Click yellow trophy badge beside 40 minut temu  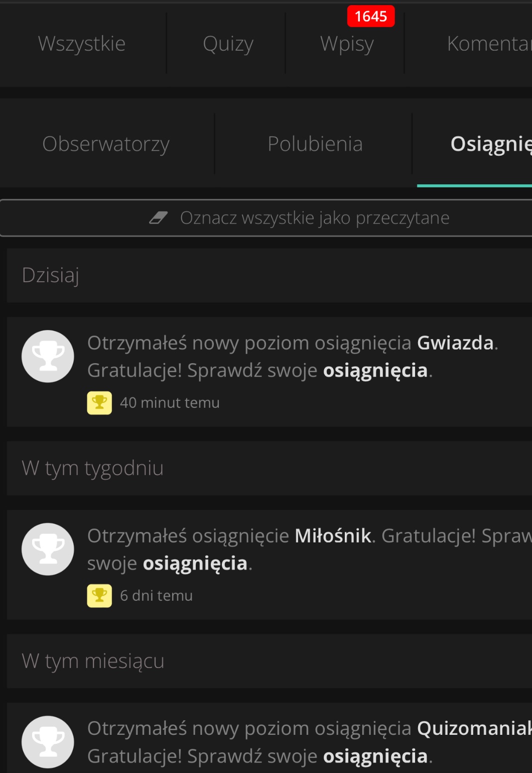point(99,403)
